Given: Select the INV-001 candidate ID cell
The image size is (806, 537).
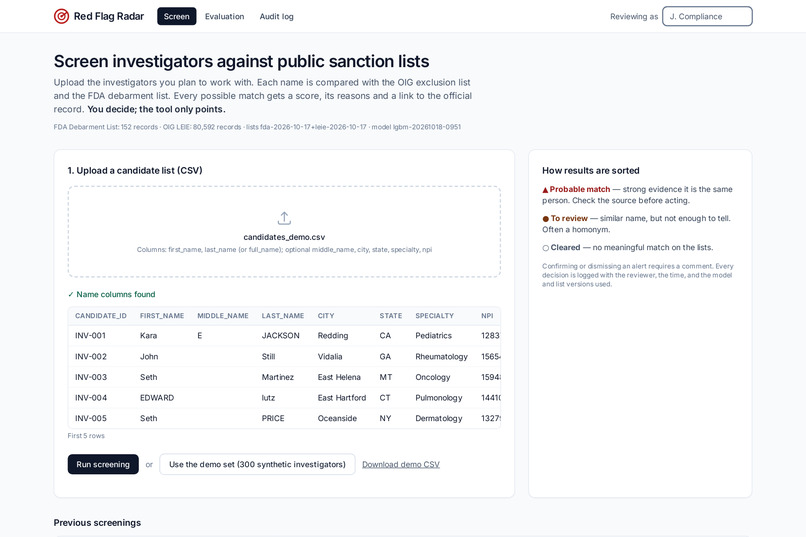Looking at the screenshot, I should tap(90, 336).
